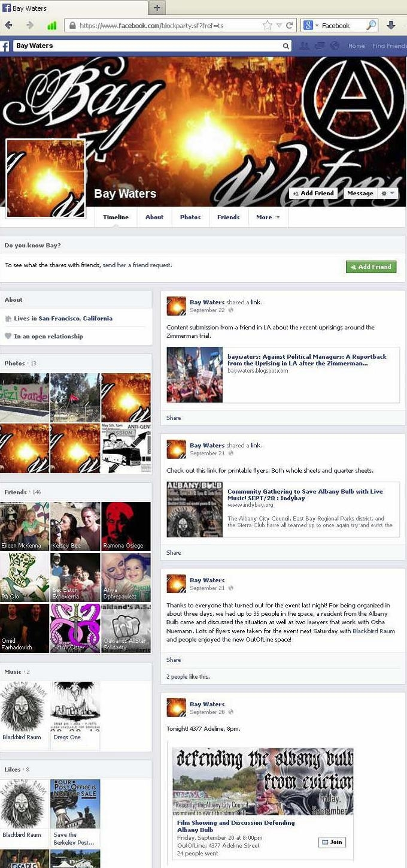The height and width of the screenshot is (868, 407).
Task: Open Ramona Osiege's friend thumbnail
Action: pos(126,527)
